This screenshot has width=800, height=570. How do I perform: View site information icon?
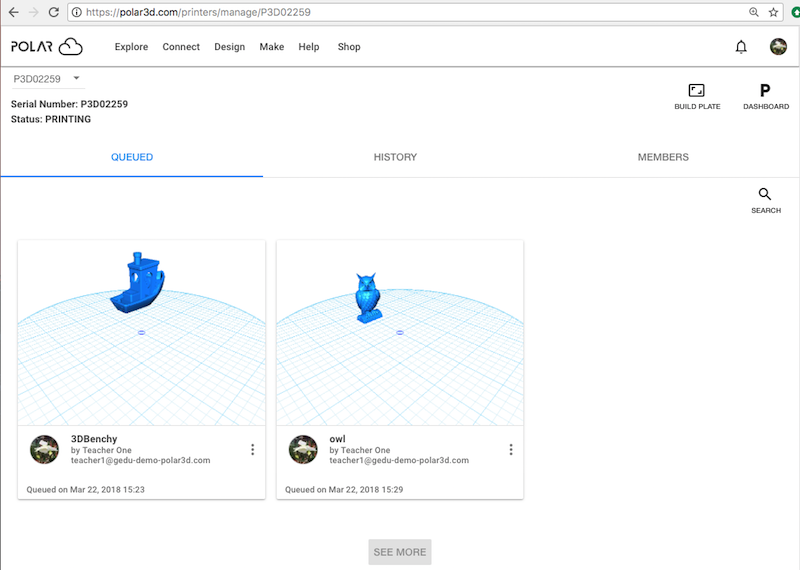[77, 12]
